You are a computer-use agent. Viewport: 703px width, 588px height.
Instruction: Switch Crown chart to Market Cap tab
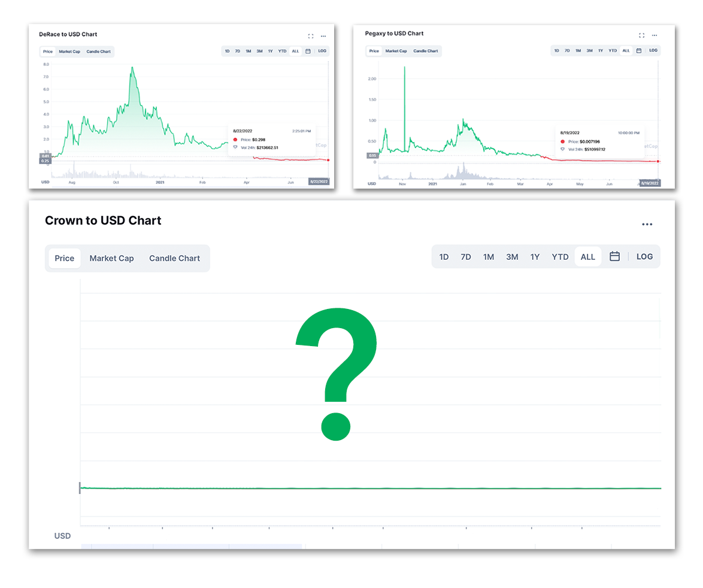[111, 258]
